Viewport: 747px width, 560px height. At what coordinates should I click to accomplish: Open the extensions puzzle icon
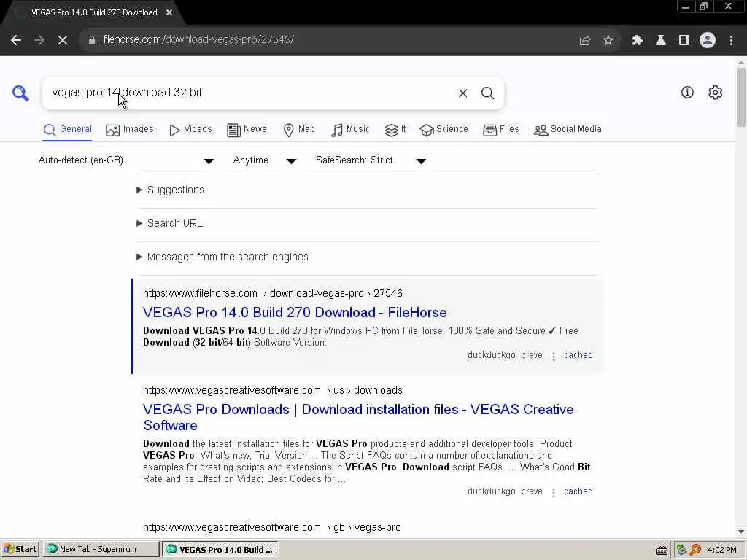pyautogui.click(x=638, y=41)
